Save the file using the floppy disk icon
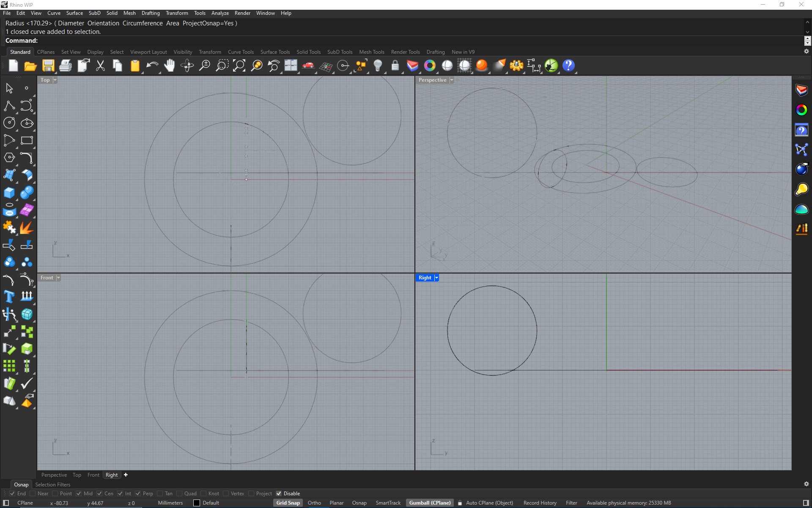This screenshot has height=508, width=812. (x=48, y=66)
